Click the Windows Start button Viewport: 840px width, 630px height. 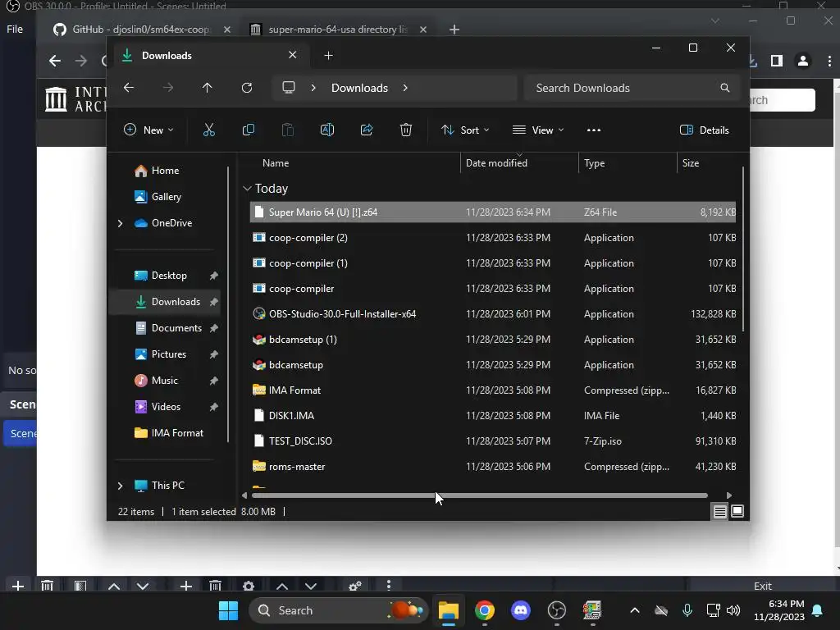pos(228,610)
